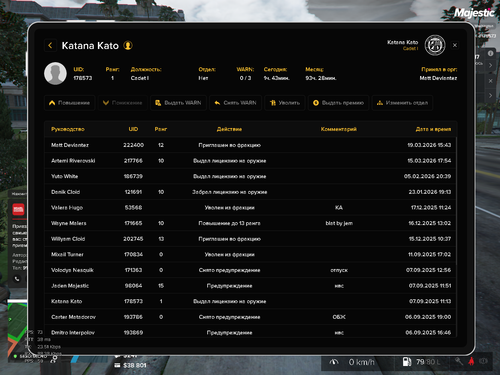Click the up-chevron icon on Повышение
Screen dimensions: 500x375
[52, 103]
